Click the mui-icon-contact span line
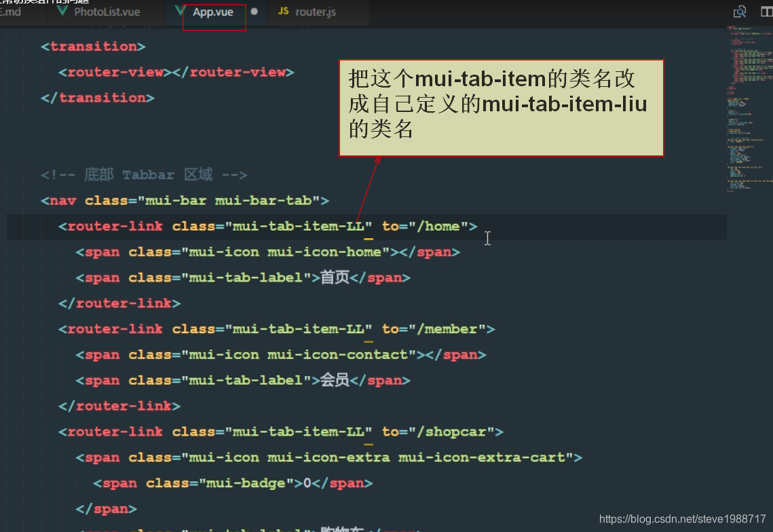 (x=281, y=354)
